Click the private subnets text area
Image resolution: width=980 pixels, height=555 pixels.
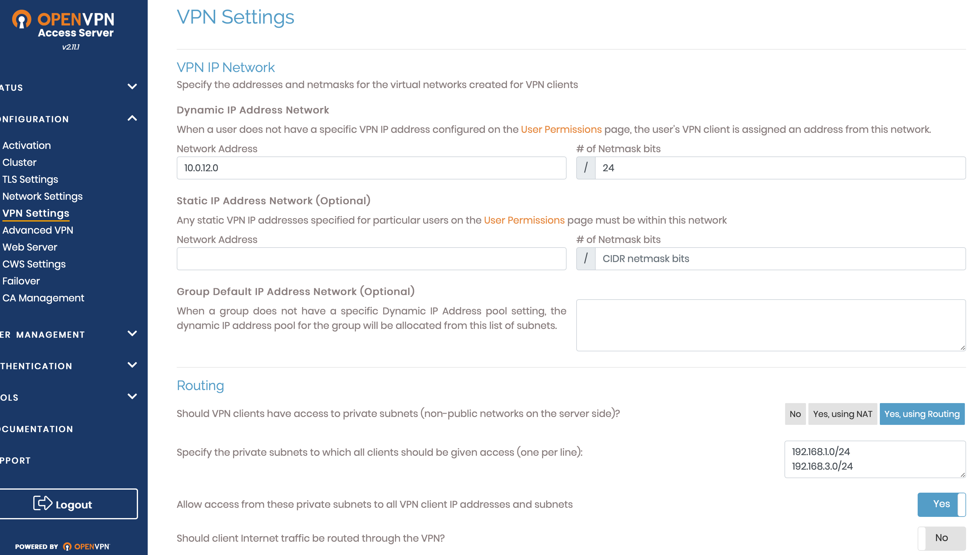pyautogui.click(x=874, y=459)
